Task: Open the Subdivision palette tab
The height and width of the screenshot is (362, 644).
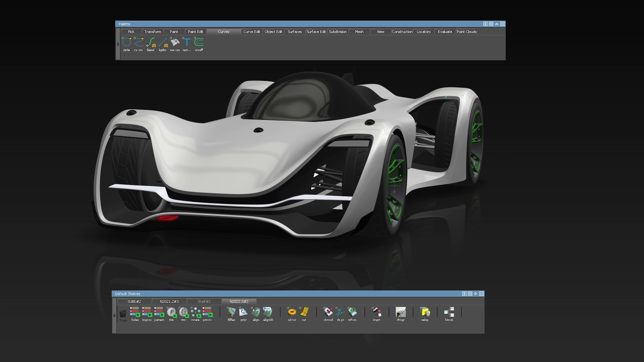Action: click(x=338, y=32)
